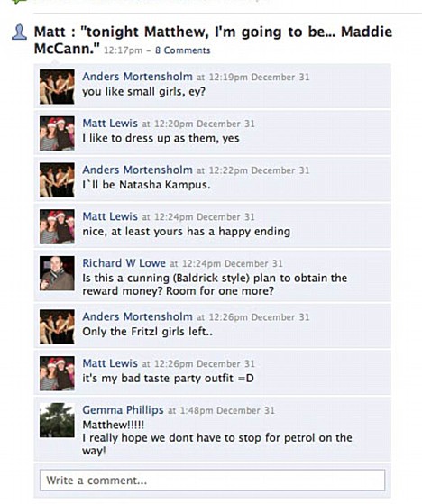Open Anders Mortensholm's name on first comment
422x504 pixels.
[x=137, y=77]
